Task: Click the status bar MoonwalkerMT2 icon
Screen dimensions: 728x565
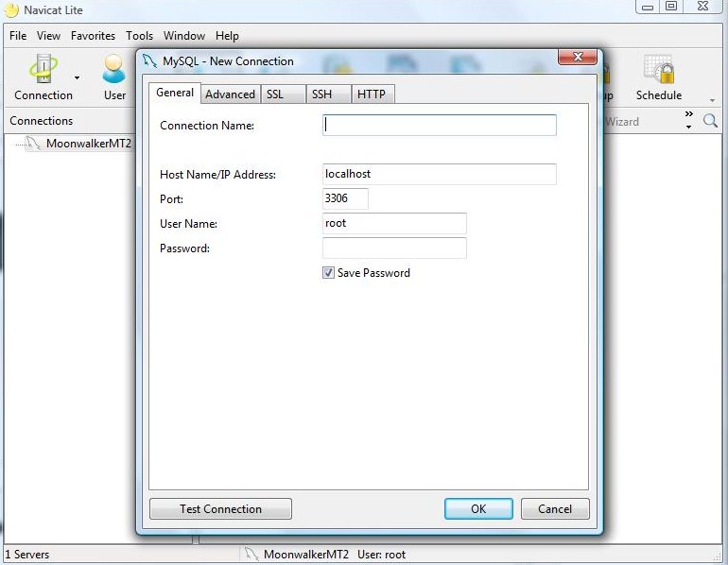Action: click(x=251, y=554)
